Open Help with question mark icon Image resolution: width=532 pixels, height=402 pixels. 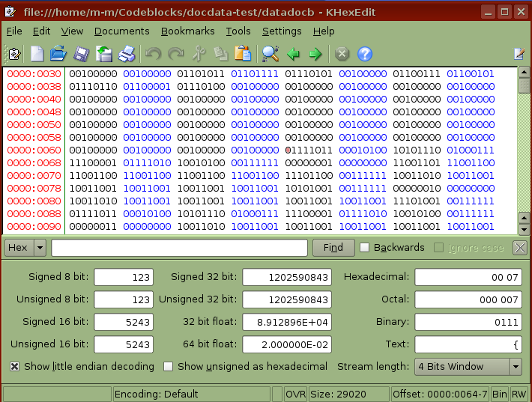[x=365, y=54]
